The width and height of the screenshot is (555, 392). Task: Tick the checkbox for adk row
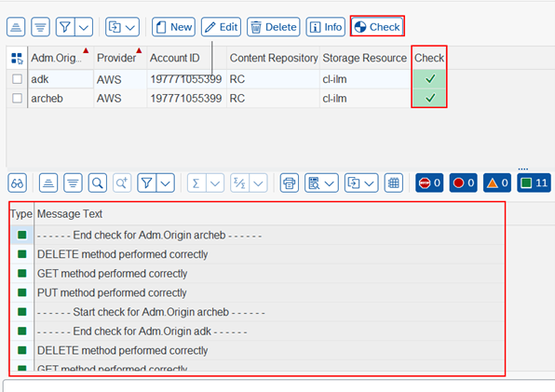click(x=17, y=79)
